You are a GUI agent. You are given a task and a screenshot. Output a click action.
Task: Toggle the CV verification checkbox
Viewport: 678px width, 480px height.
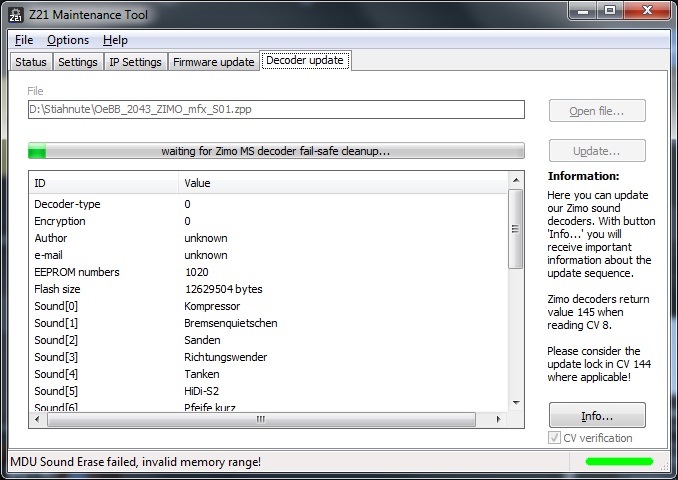point(556,438)
